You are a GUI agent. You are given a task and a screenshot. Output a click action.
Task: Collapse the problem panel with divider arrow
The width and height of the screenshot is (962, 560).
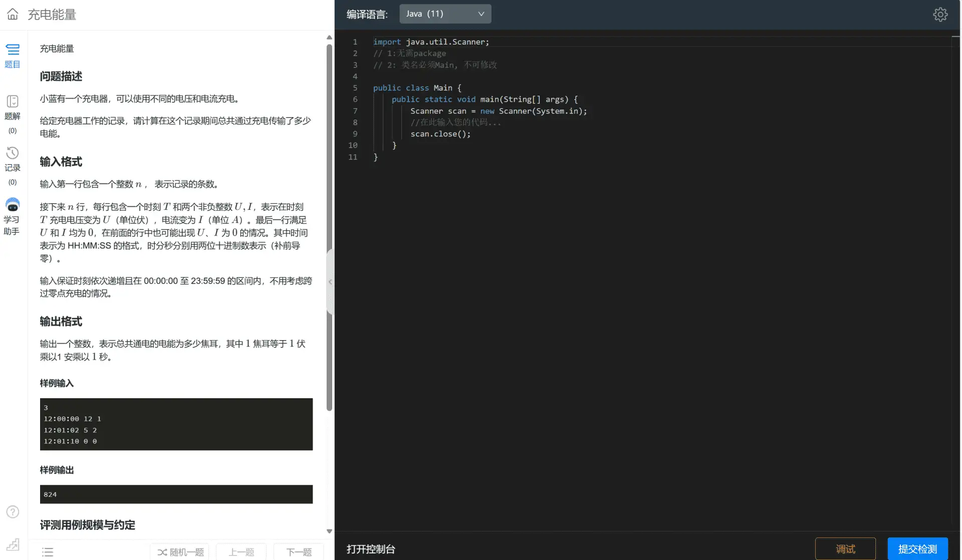pyautogui.click(x=330, y=282)
